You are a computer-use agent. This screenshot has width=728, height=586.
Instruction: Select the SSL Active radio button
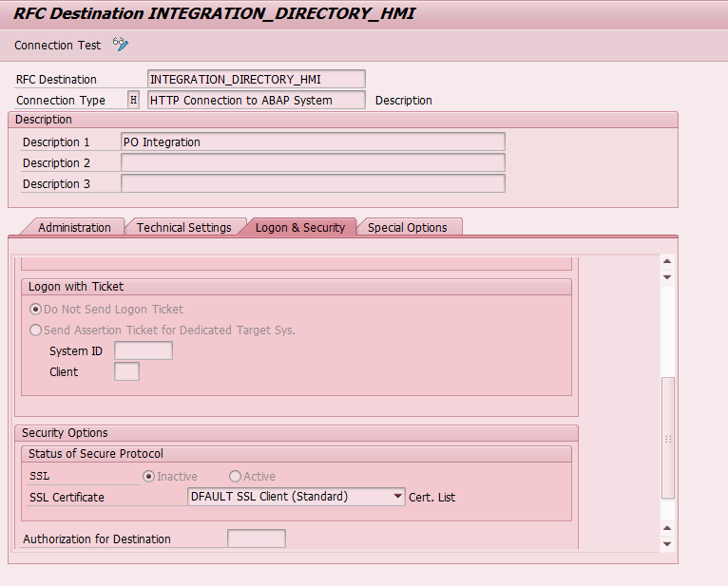pos(235,477)
